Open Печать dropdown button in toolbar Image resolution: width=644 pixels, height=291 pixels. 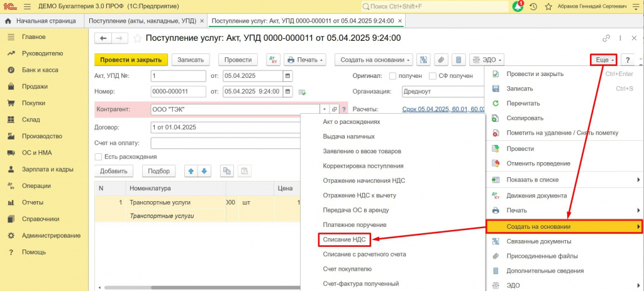[x=305, y=60]
